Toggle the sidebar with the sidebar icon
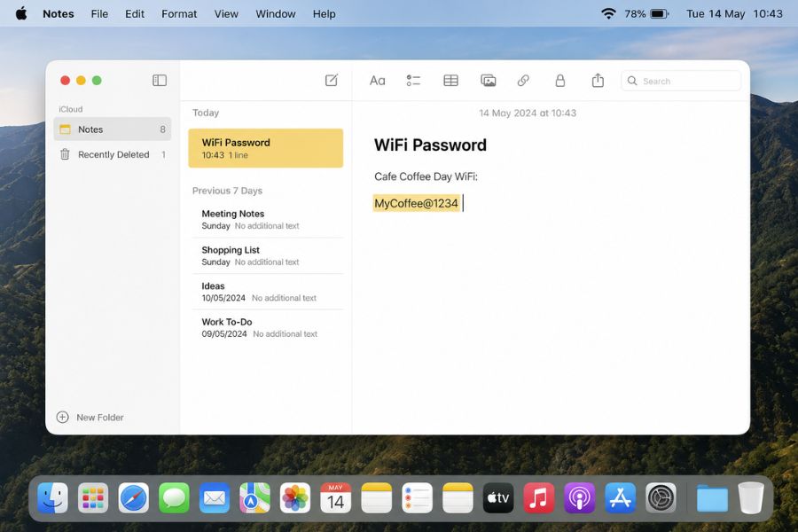This screenshot has height=532, width=798. (x=160, y=81)
